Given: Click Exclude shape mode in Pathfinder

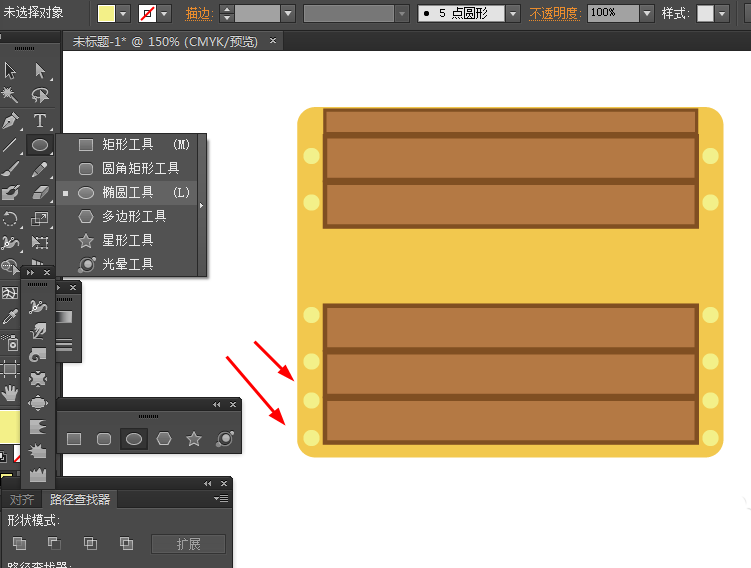Looking at the screenshot, I should tap(126, 543).
